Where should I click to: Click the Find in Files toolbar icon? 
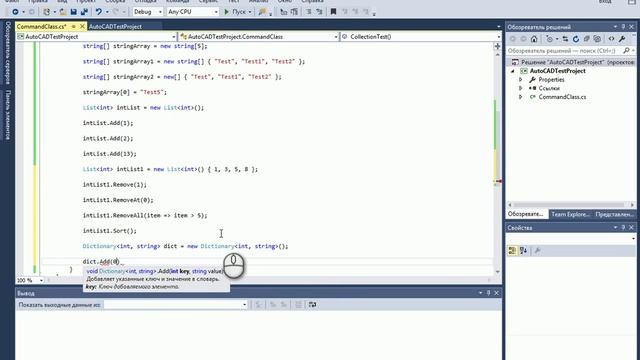[x=262, y=12]
